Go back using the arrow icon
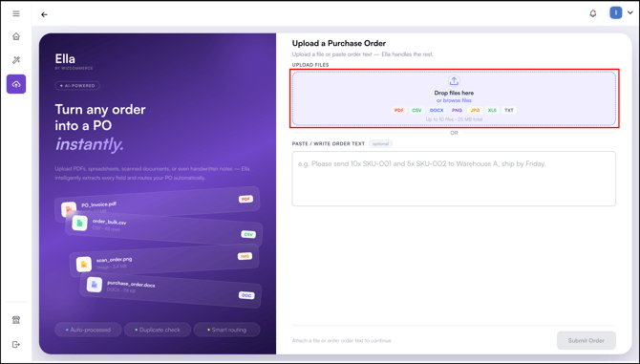The height and width of the screenshot is (364, 640). coord(44,14)
